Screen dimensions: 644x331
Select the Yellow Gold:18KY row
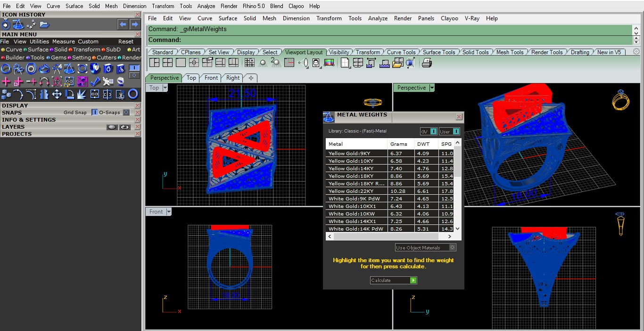click(390, 176)
